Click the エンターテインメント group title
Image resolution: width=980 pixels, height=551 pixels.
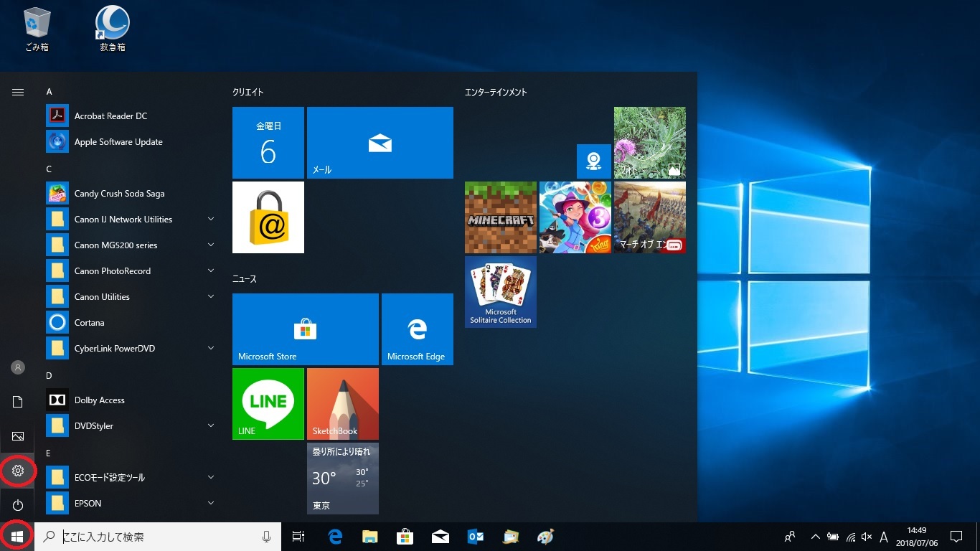tap(496, 93)
